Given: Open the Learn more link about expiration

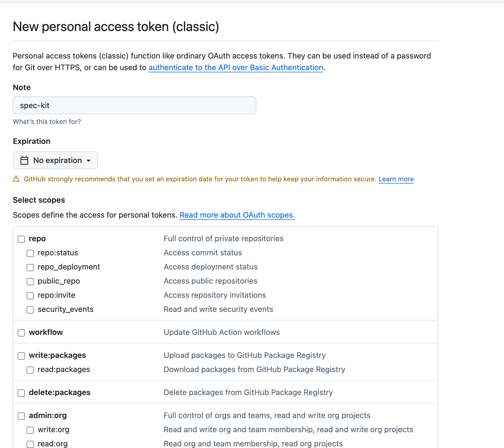Looking at the screenshot, I should [x=396, y=179].
